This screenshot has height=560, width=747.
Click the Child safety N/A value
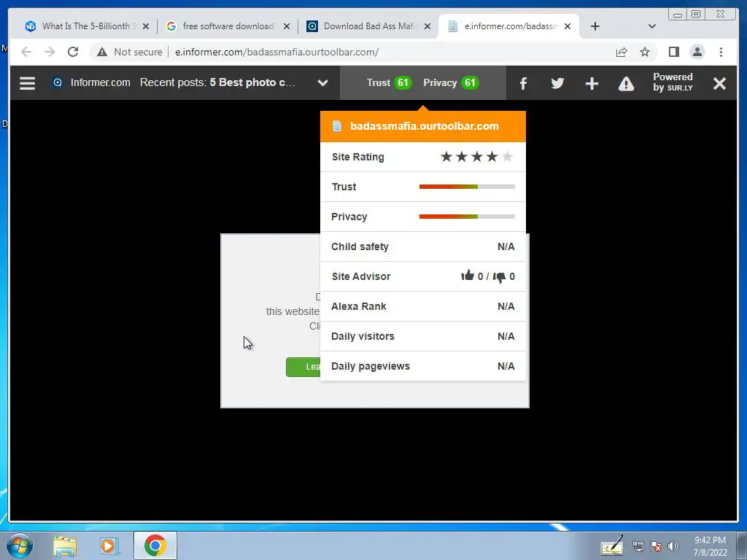click(506, 246)
